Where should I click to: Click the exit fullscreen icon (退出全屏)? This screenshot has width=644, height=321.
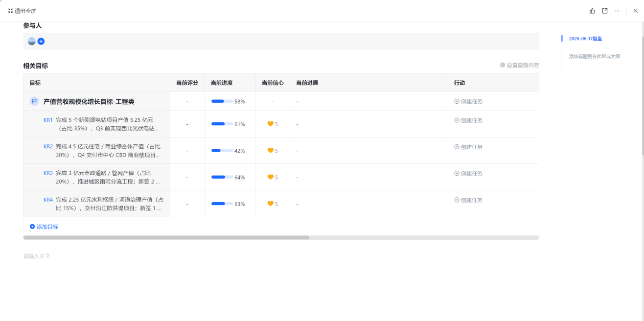(11, 11)
